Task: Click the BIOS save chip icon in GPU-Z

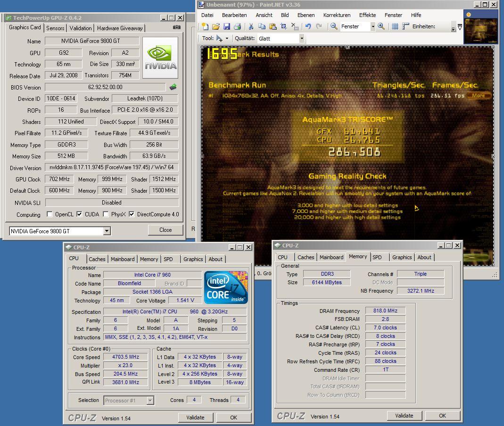Action: point(173,87)
